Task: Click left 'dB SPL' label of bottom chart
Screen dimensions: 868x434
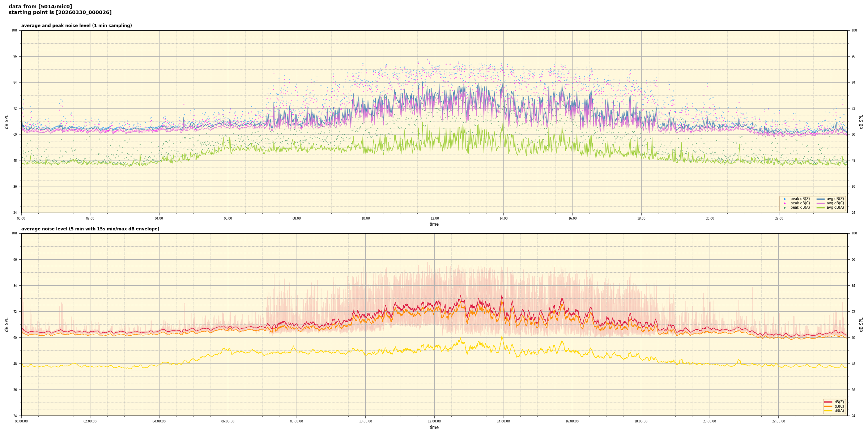Action: (x=7, y=324)
